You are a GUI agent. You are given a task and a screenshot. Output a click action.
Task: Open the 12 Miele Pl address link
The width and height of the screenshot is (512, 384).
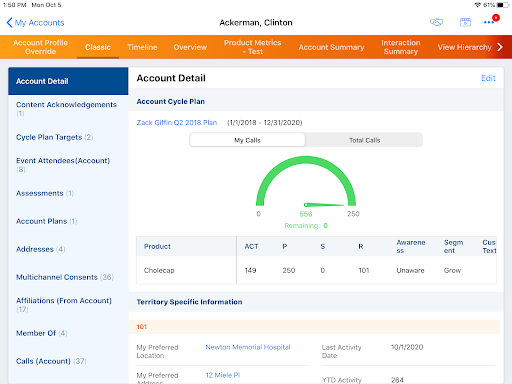pos(223,375)
